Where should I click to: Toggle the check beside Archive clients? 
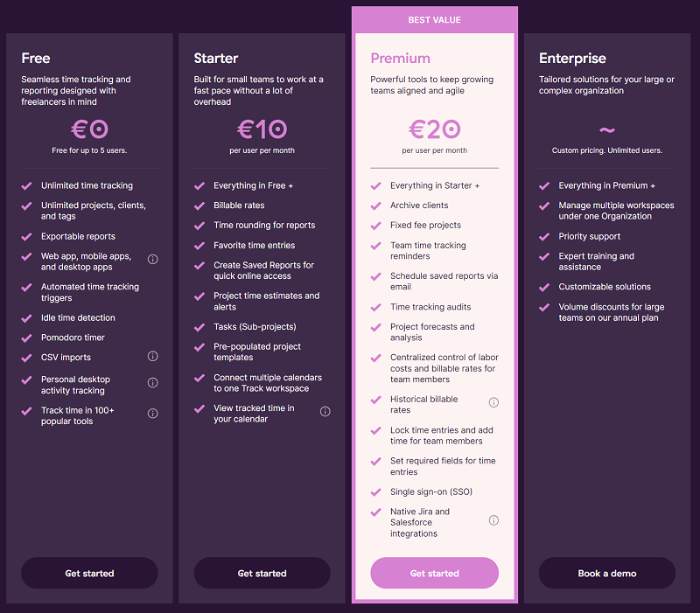coord(374,204)
